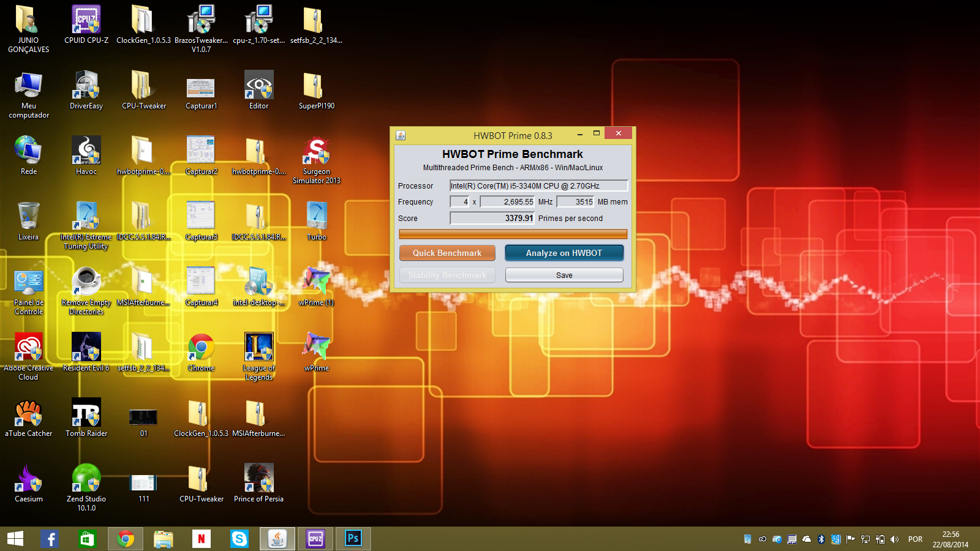Screen dimensions: 980x551
Task: Select the Turbo desktop icon
Action: click(x=317, y=221)
